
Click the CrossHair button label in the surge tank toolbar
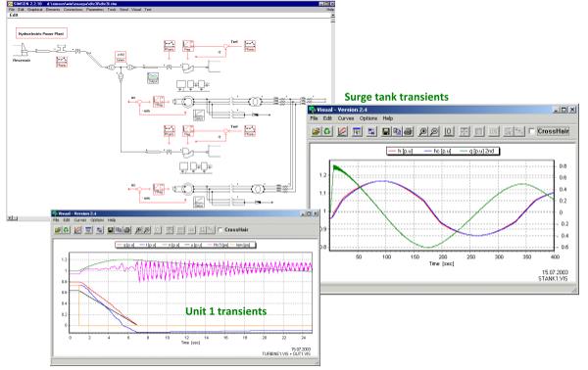tap(553, 131)
